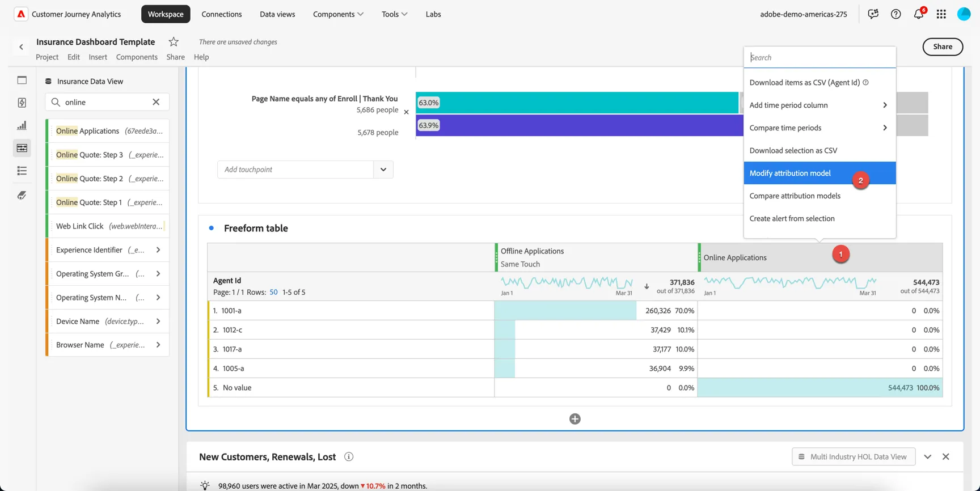Open the Components dropdown in top navigation
This screenshot has width=980, height=491.
tap(338, 14)
